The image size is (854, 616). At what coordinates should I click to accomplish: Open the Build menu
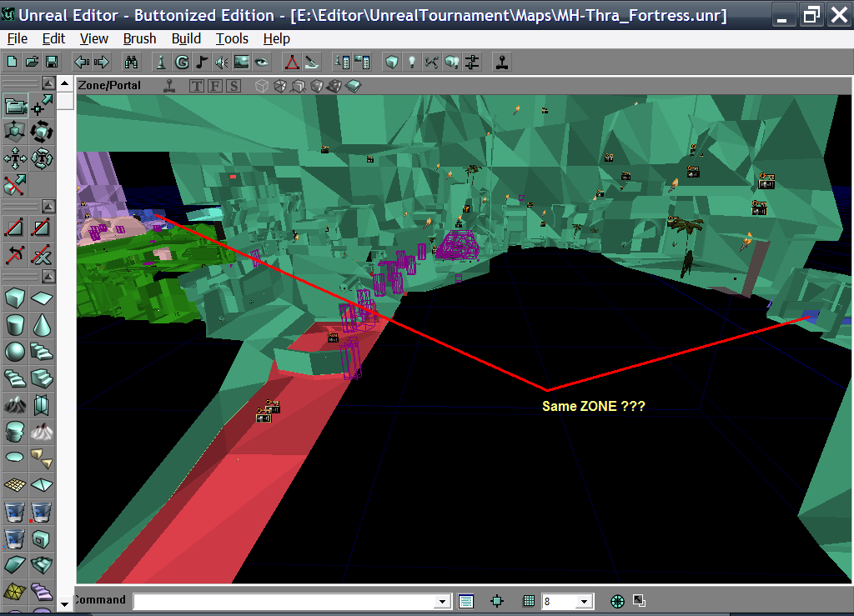click(x=186, y=38)
